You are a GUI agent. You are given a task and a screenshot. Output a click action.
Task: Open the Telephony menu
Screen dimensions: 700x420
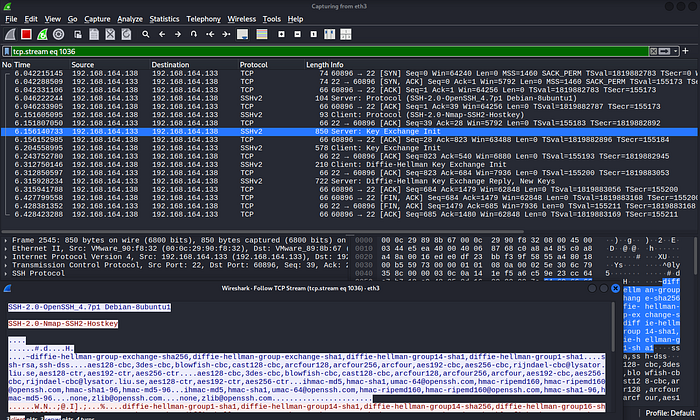tap(204, 19)
